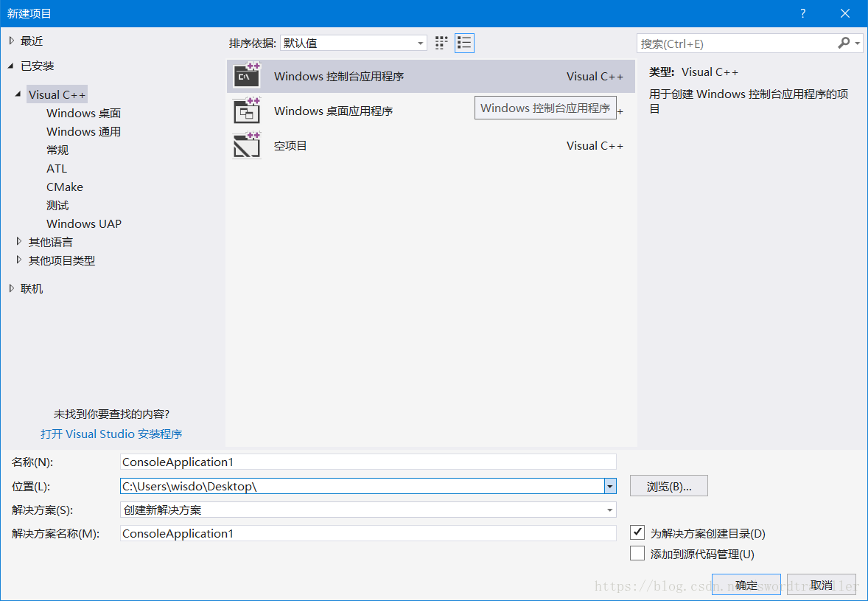This screenshot has height=601, width=868.
Task: Switch to small icons view
Action: coord(441,44)
